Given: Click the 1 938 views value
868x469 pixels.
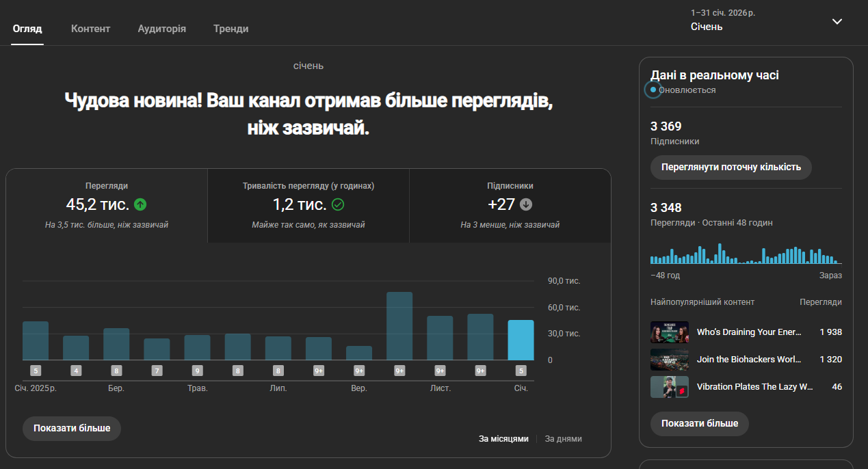Looking at the screenshot, I should pos(830,332).
